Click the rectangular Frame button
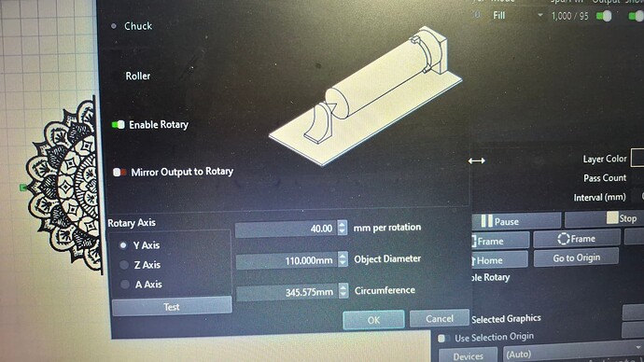This screenshot has width=644, height=362. click(x=500, y=241)
